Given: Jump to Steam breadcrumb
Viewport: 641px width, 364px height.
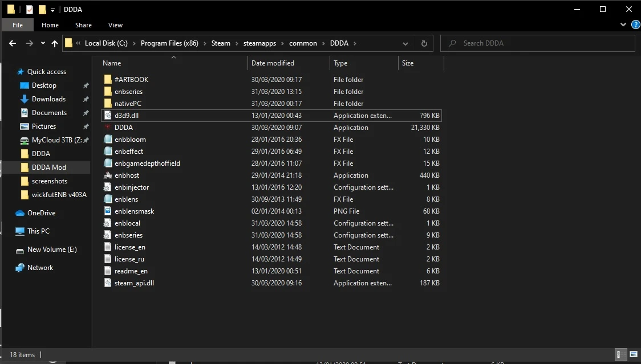Looking at the screenshot, I should click(221, 43).
